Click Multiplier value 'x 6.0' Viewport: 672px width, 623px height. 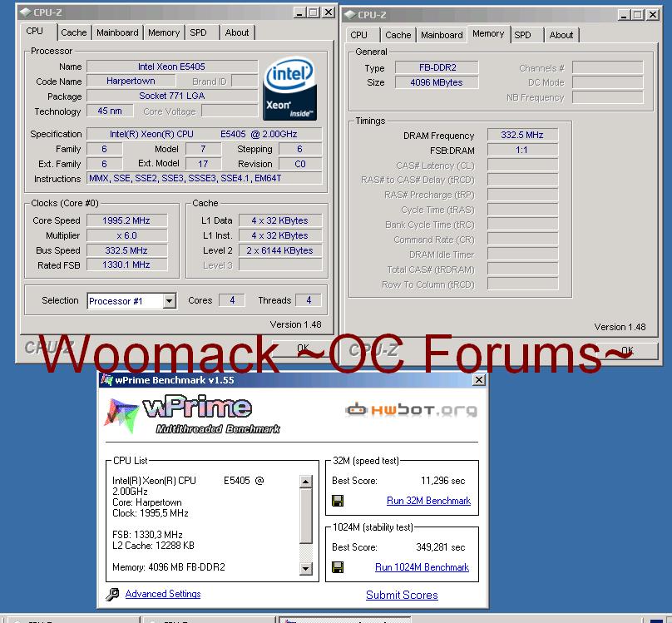[x=127, y=235]
